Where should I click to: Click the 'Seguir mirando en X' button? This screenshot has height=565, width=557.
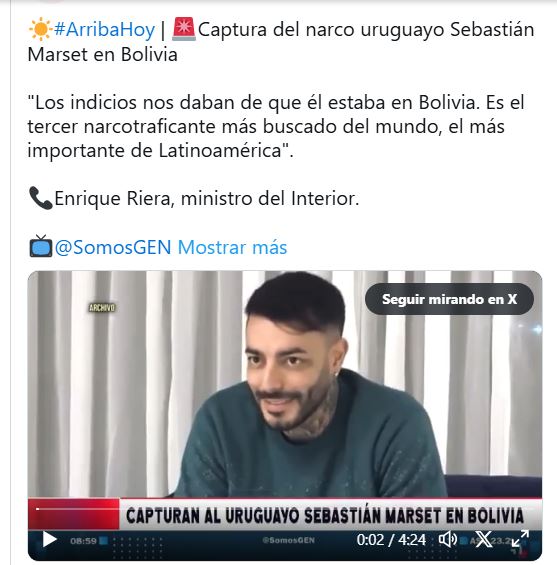click(449, 299)
